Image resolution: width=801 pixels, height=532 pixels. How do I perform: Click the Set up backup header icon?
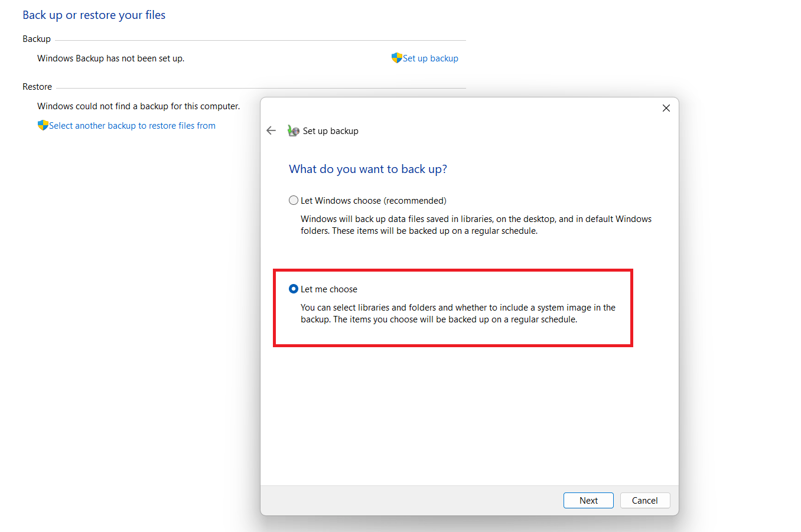(x=293, y=130)
